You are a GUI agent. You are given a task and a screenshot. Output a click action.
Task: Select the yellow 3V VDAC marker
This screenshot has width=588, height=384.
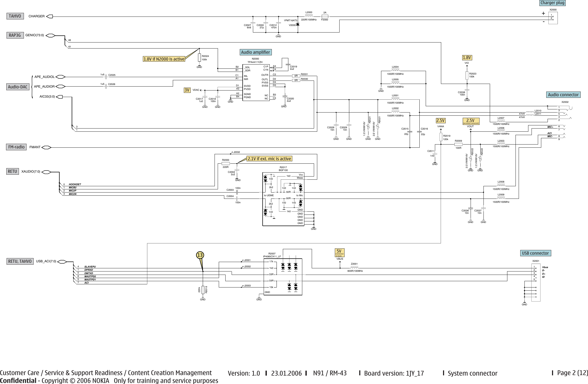pyautogui.click(x=187, y=90)
